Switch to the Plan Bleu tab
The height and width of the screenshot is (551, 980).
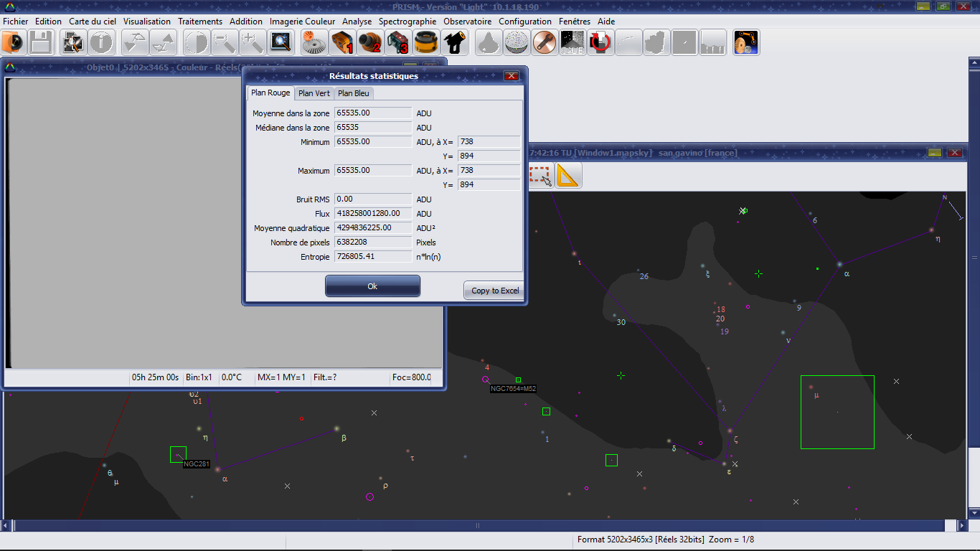pos(354,93)
